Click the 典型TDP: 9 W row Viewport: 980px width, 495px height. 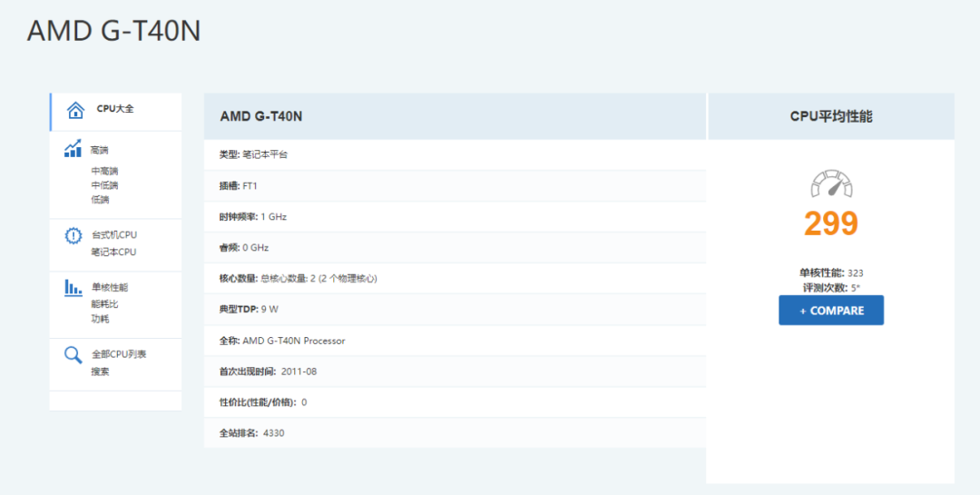click(455, 310)
